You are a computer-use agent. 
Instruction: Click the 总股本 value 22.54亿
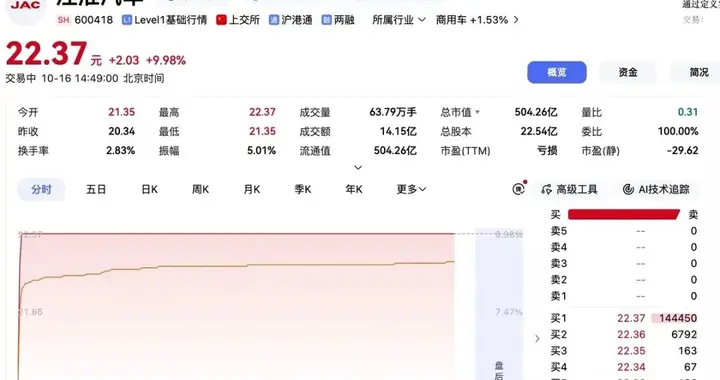pos(539,131)
